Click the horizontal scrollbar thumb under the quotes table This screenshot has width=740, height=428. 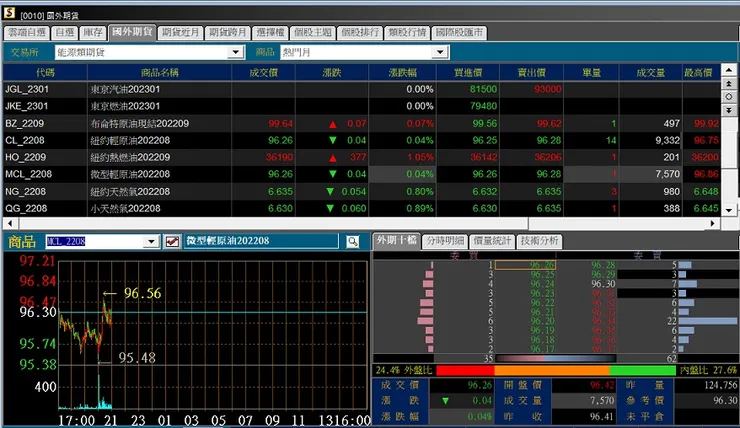point(273,223)
